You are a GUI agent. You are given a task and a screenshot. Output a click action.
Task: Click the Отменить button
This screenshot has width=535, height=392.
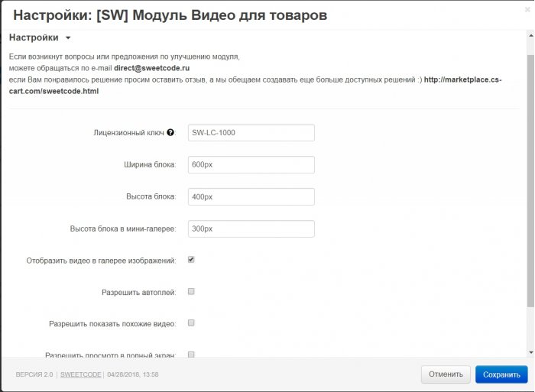point(446,374)
